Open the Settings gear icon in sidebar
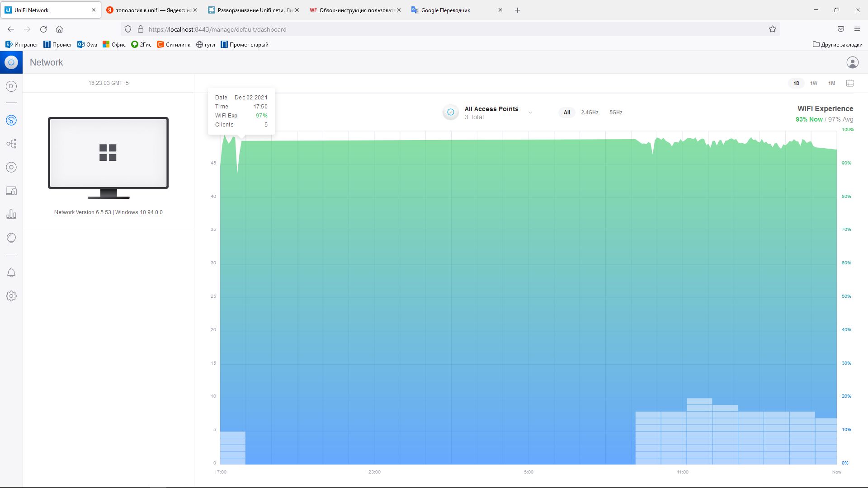This screenshot has width=868, height=488. (x=11, y=296)
